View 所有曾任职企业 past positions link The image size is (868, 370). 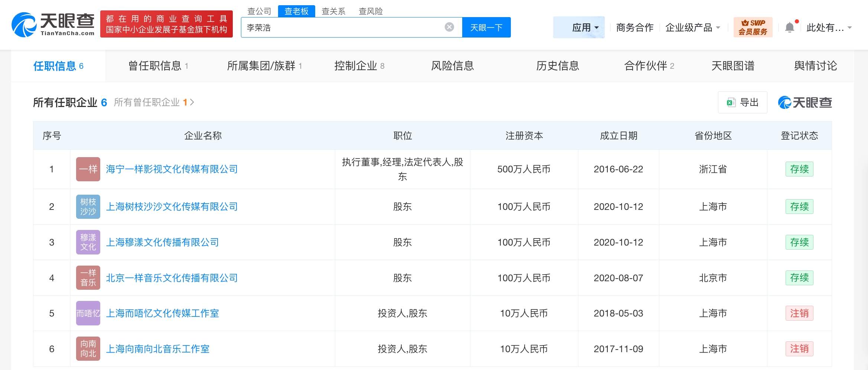click(x=154, y=103)
